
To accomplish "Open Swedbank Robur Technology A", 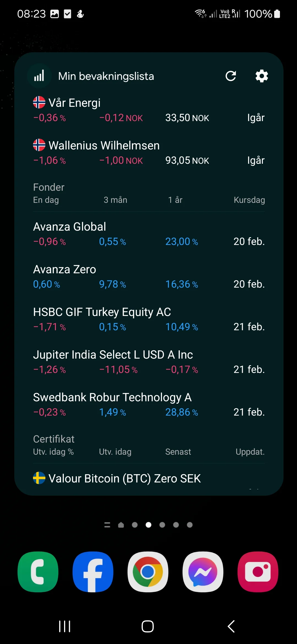I will pyautogui.click(x=148, y=405).
